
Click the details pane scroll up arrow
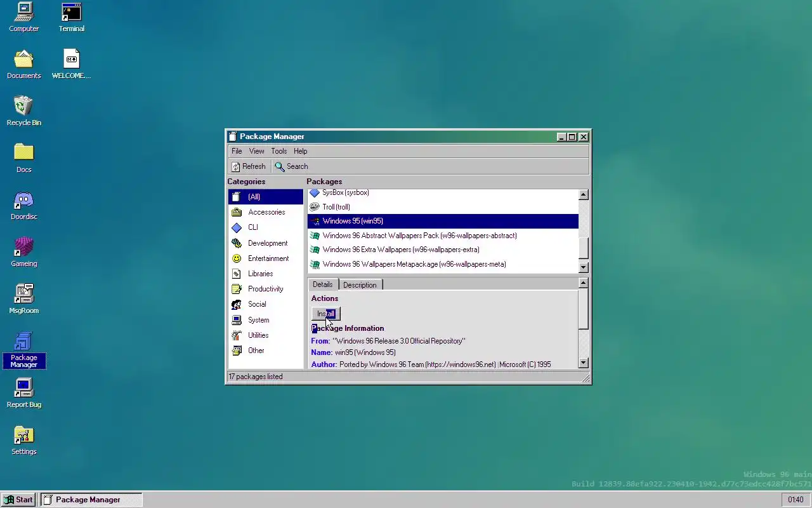pyautogui.click(x=584, y=283)
